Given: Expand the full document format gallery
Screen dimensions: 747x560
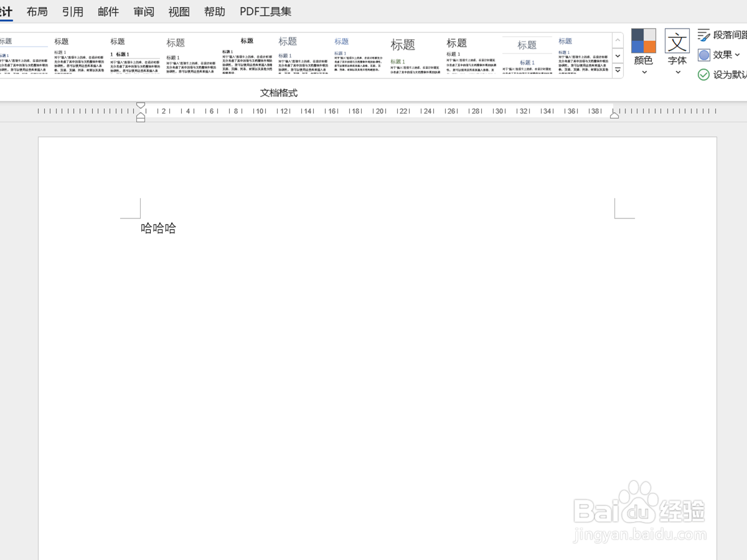Looking at the screenshot, I should 618,70.
